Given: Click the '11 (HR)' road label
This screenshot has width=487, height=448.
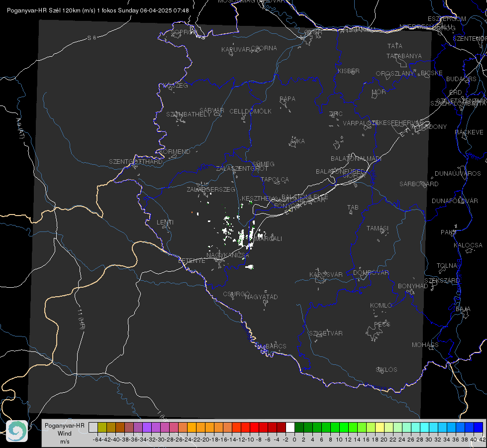Looking at the screenshot, I should (x=81, y=319).
